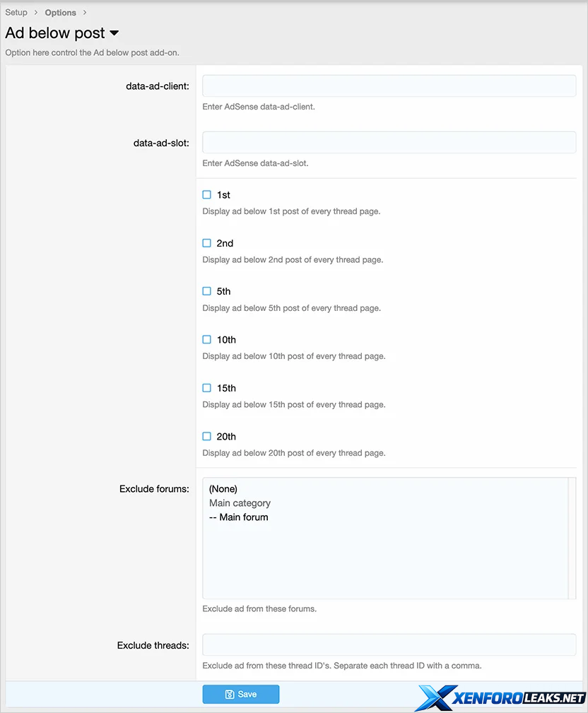
Task: Select the 20th post ad checkbox
Action: (207, 436)
